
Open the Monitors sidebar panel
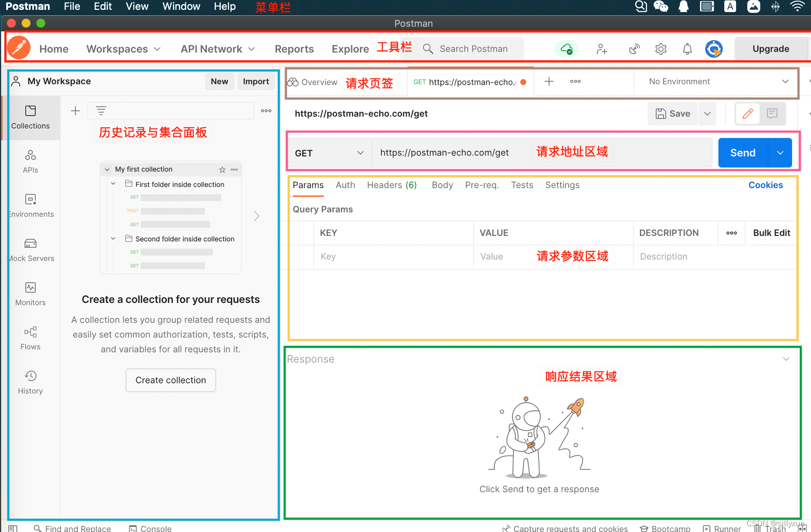pos(31,294)
